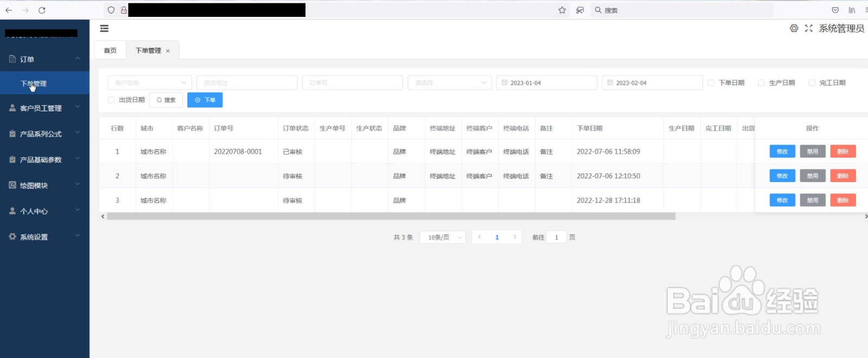Click the 系统设置 gear icon
Screen dimensions: 868x358
point(12,236)
